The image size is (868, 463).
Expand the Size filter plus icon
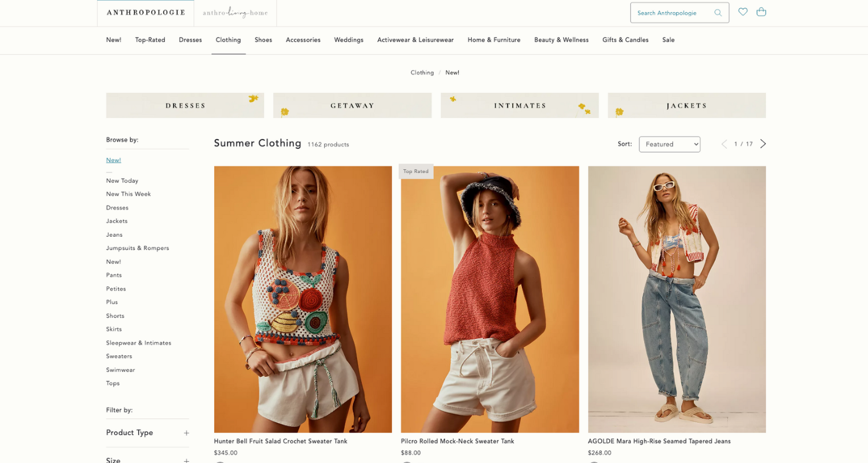[x=186, y=461]
